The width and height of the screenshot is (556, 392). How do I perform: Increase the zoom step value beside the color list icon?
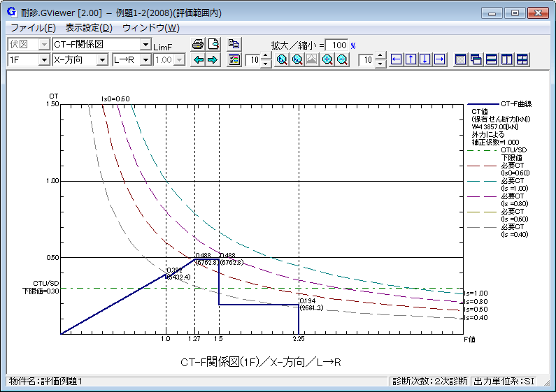(266, 56)
